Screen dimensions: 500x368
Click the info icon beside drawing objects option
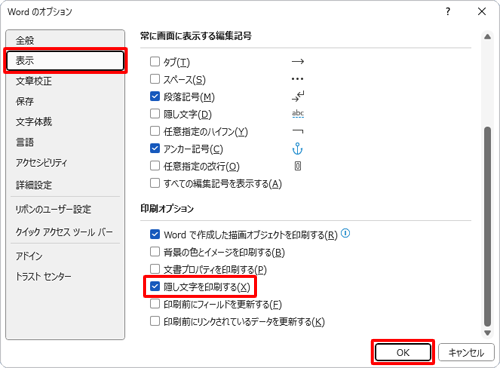pyautogui.click(x=346, y=233)
